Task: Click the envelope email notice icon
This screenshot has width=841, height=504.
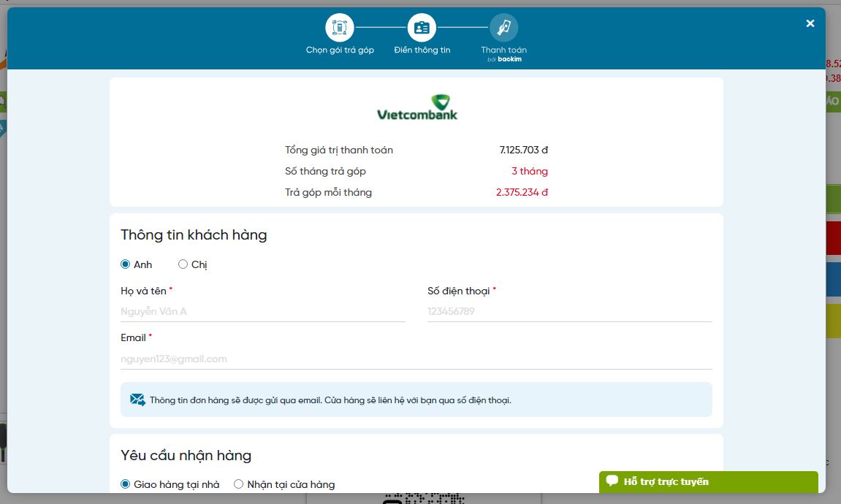Action: 137,400
